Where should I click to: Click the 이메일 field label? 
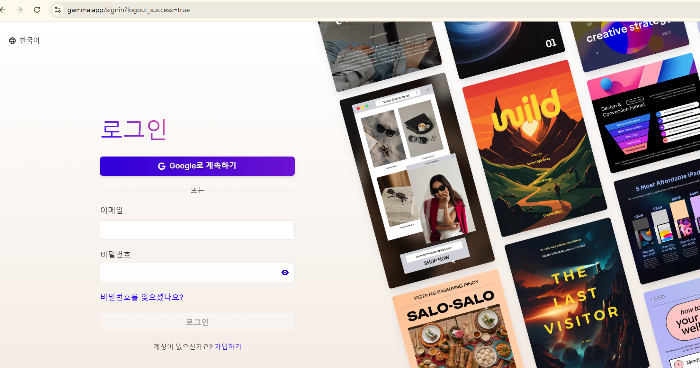tap(111, 210)
